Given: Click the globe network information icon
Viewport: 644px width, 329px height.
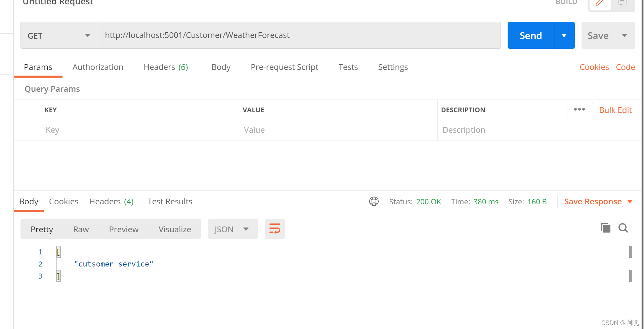Looking at the screenshot, I should click(374, 201).
